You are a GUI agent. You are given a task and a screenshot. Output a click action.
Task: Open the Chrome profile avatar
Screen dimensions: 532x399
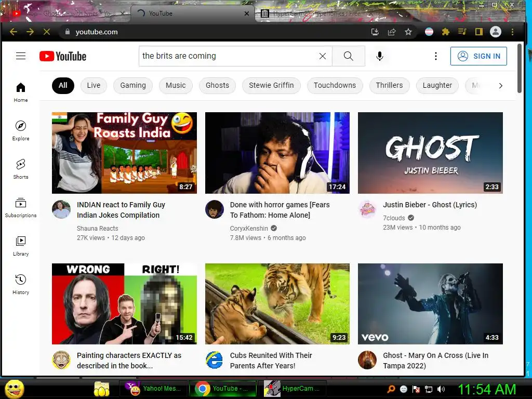click(495, 32)
